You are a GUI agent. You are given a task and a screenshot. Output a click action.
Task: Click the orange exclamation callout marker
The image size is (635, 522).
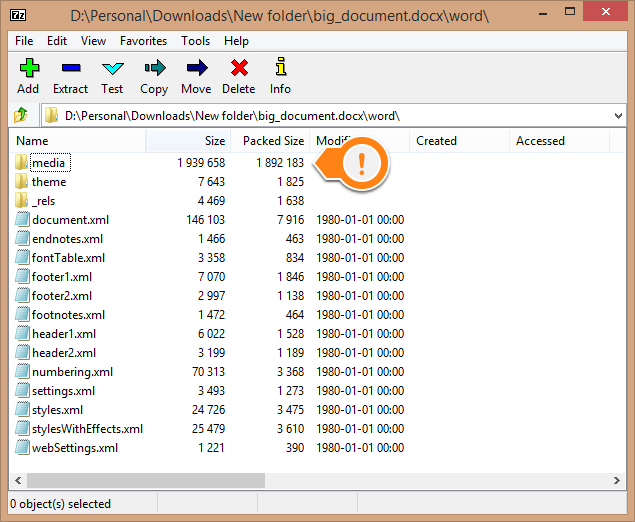(362, 163)
